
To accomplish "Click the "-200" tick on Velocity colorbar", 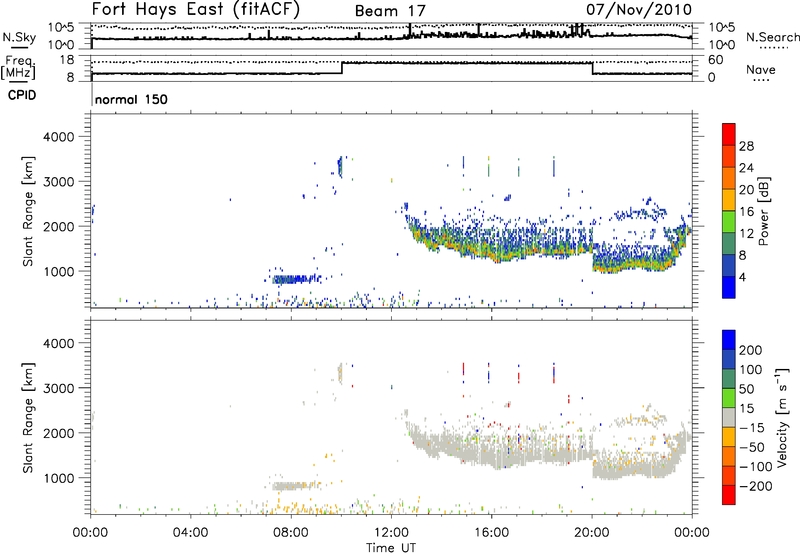I will [755, 486].
